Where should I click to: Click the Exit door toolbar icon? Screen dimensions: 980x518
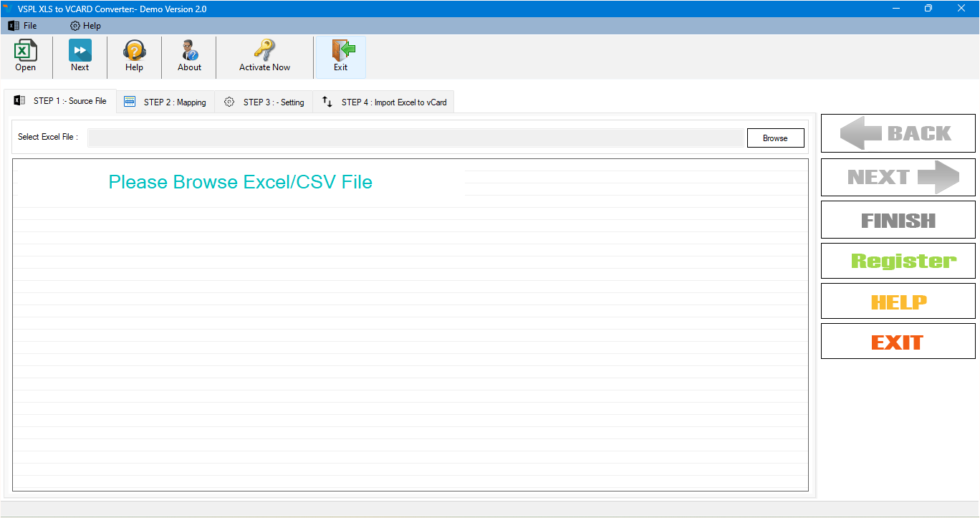tap(341, 56)
